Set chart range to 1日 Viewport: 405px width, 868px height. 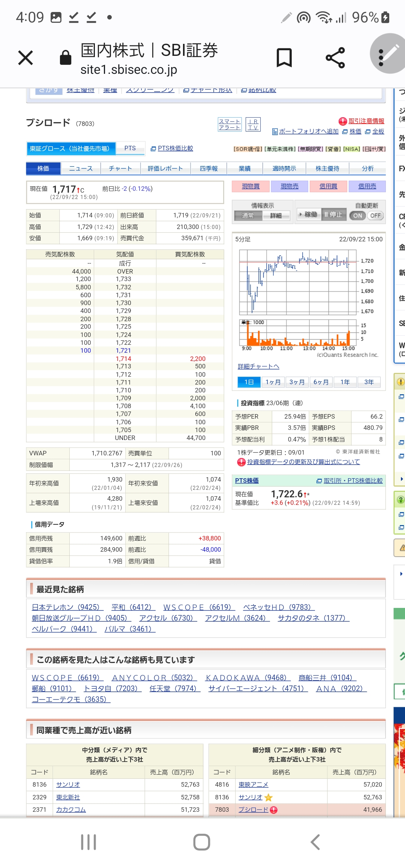coord(249,382)
